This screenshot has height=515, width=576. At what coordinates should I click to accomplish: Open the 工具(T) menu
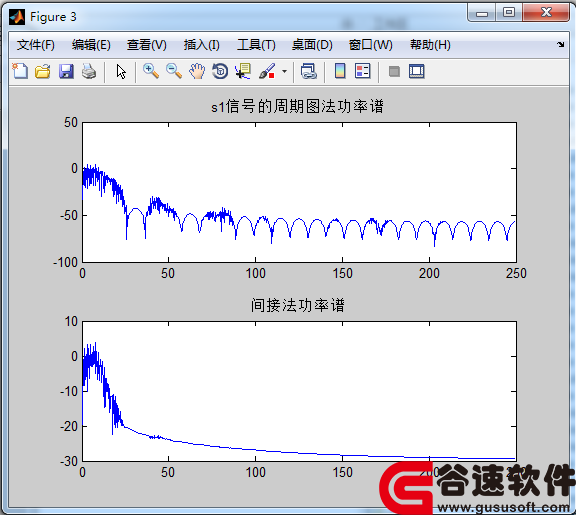256,45
